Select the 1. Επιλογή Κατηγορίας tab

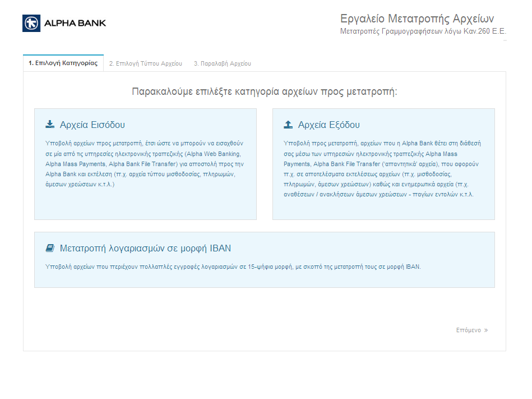click(63, 63)
